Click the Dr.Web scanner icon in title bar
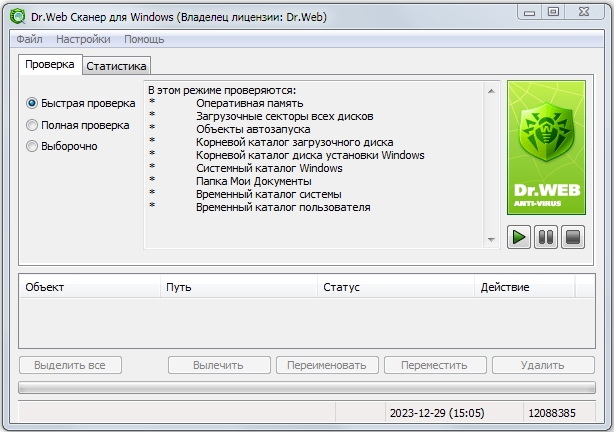 (x=18, y=17)
